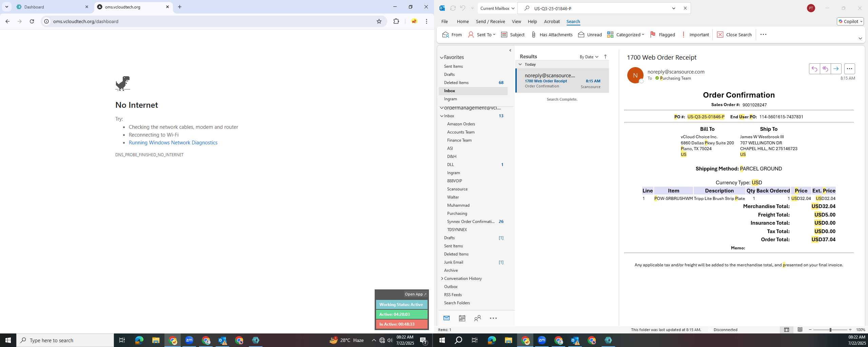The height and width of the screenshot is (347, 868).
Task: Bookmark this page with the star icon
Action: tap(379, 21)
